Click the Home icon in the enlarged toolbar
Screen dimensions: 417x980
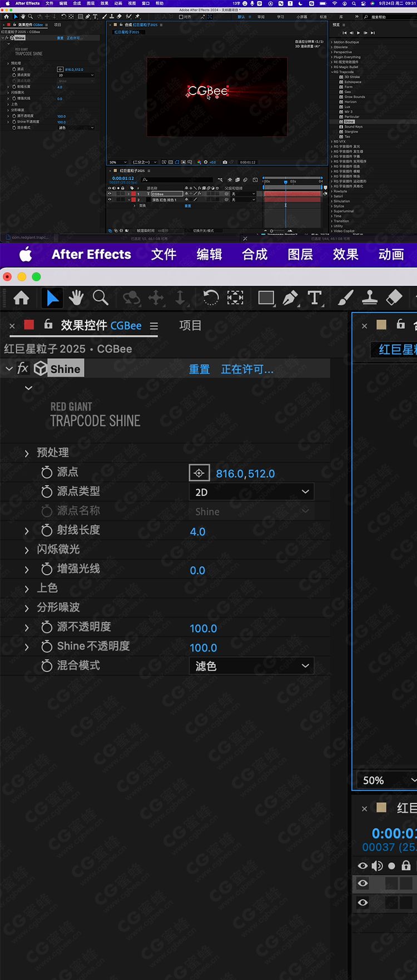21,298
